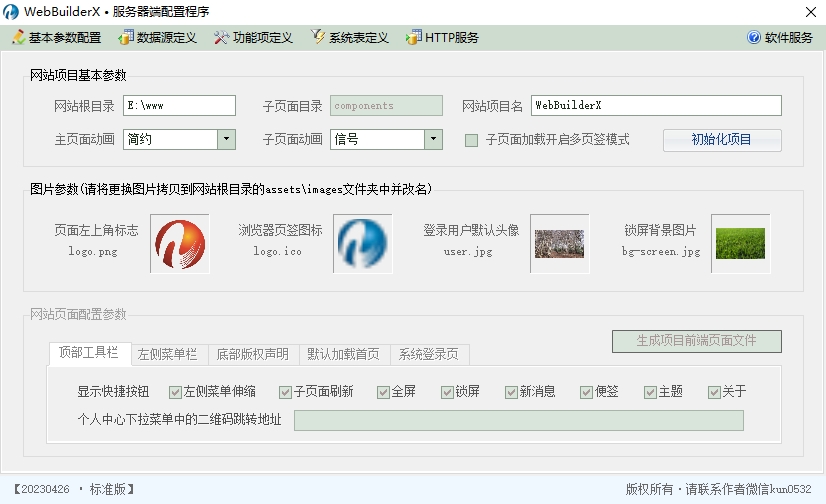826x504 pixels.
Task: Click the 初始化项目 button
Action: [x=722, y=140]
